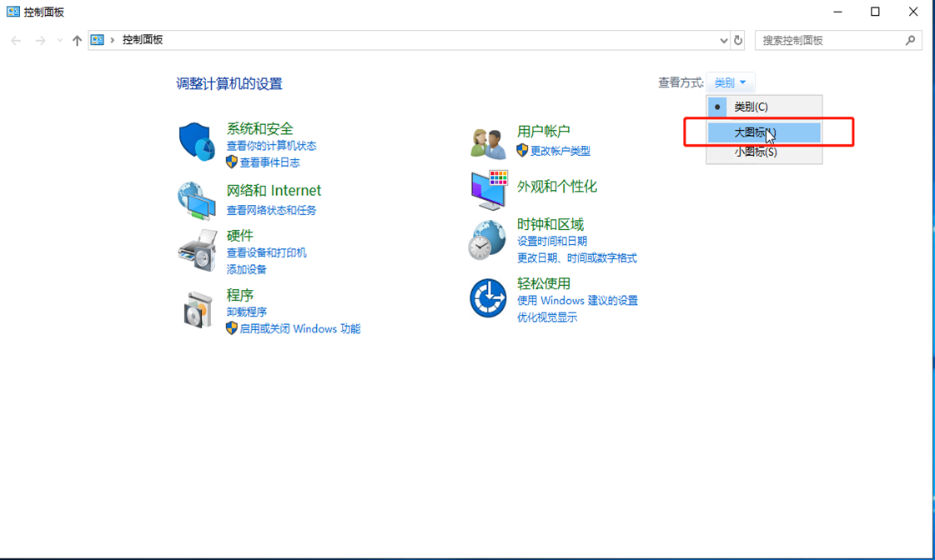Click the 更改帐户类型 link
The width and height of the screenshot is (935, 560).
(x=560, y=151)
